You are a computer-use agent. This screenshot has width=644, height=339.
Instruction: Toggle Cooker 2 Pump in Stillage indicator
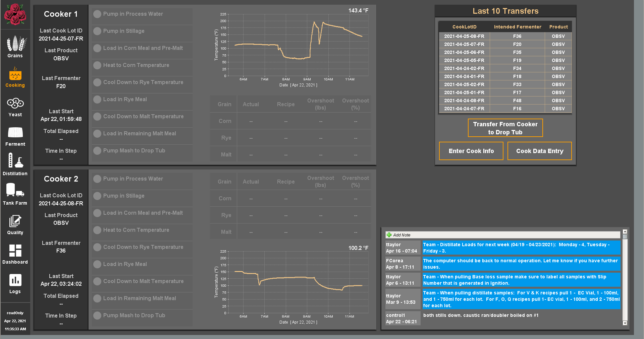click(97, 196)
